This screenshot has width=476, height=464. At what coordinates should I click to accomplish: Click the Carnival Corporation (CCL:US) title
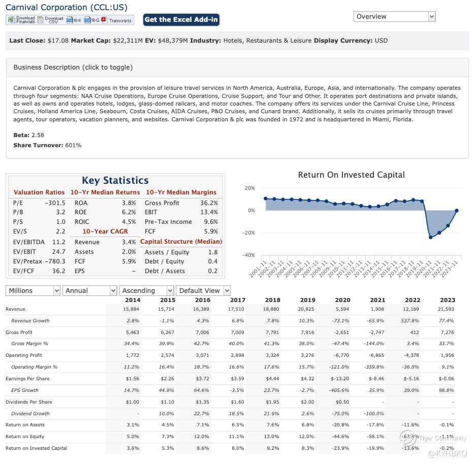(67, 7)
